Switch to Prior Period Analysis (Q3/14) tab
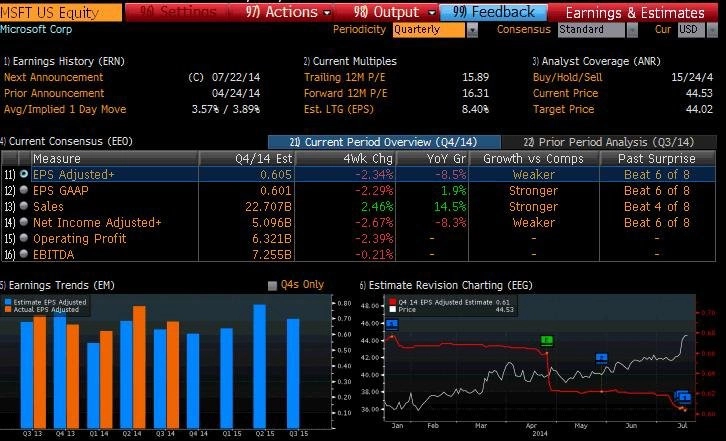Viewport: 726px width, 441px height. click(x=609, y=142)
